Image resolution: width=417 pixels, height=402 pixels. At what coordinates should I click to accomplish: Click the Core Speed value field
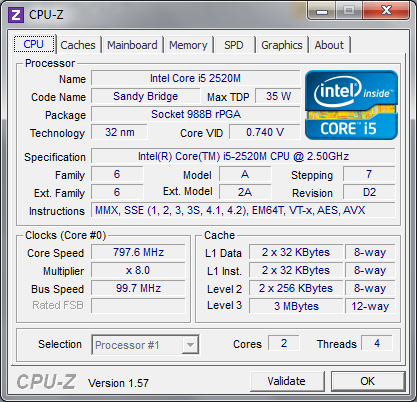pyautogui.click(x=138, y=252)
